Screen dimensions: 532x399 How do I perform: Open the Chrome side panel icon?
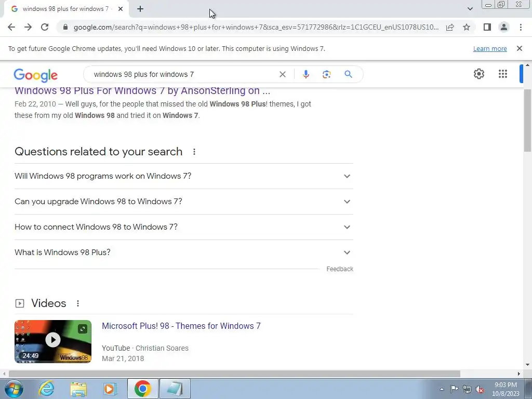(487, 27)
